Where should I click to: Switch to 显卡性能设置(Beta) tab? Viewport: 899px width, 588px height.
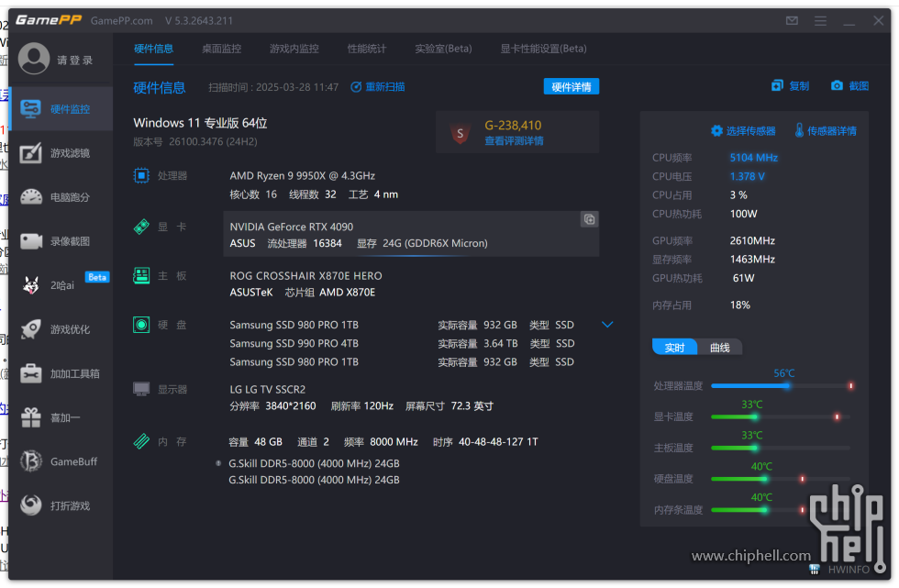[543, 49]
